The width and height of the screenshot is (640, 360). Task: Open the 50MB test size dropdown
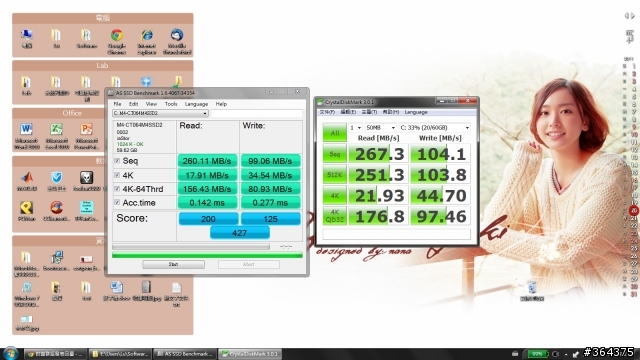coord(380,128)
